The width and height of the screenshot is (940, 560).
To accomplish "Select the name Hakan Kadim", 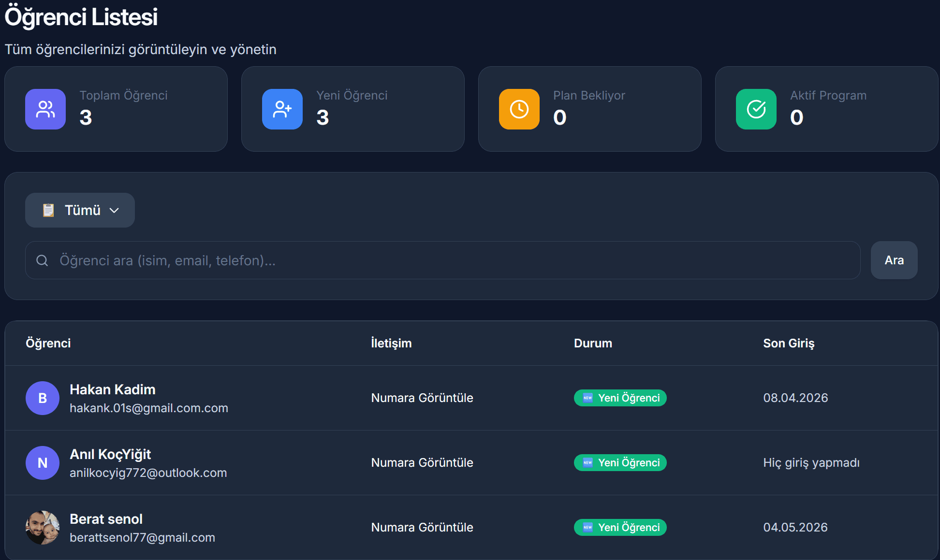I will coord(113,389).
